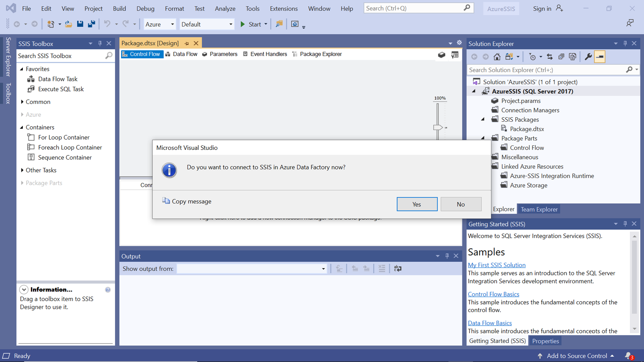Open the My First SSIS Solution link
Viewport: 644px width, 362px height.
[497, 265]
